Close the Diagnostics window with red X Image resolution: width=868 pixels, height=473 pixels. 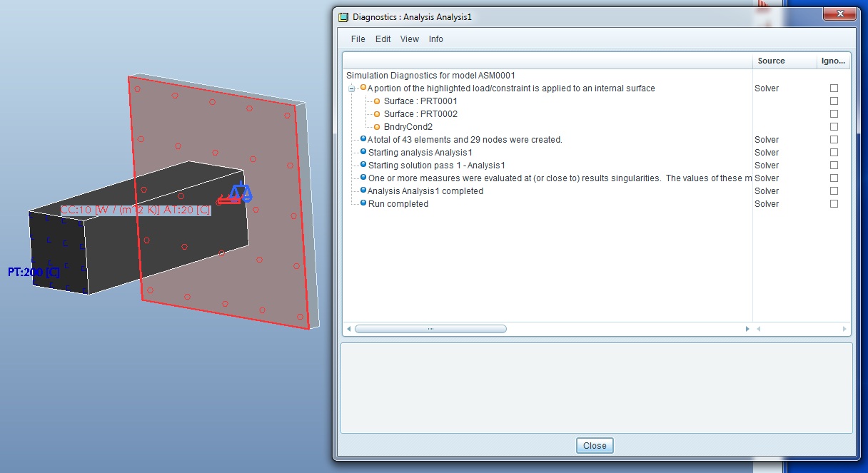pyautogui.click(x=839, y=14)
